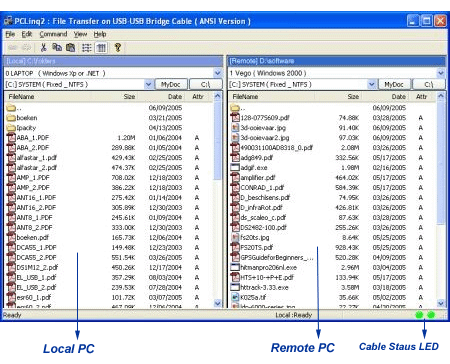
Task: Select the Ipacity folder icon
Action: [11, 128]
